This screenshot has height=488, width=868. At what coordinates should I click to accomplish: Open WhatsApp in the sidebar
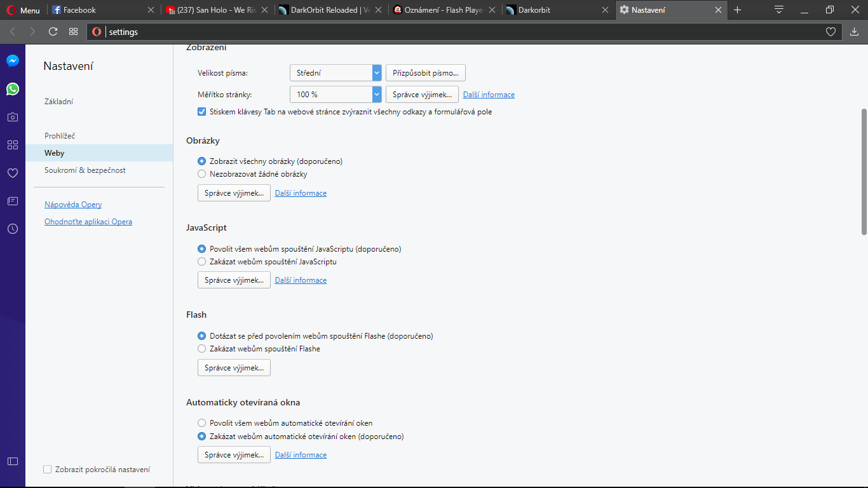[13, 89]
